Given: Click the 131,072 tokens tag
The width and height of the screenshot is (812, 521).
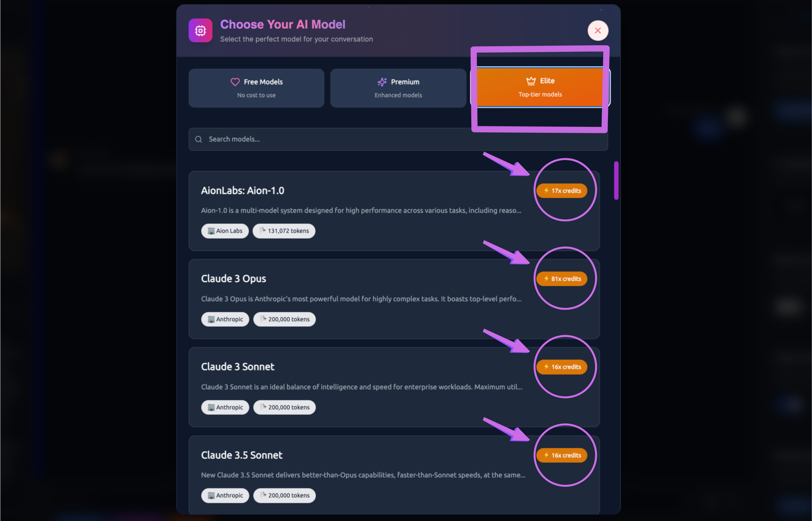Looking at the screenshot, I should (x=284, y=231).
